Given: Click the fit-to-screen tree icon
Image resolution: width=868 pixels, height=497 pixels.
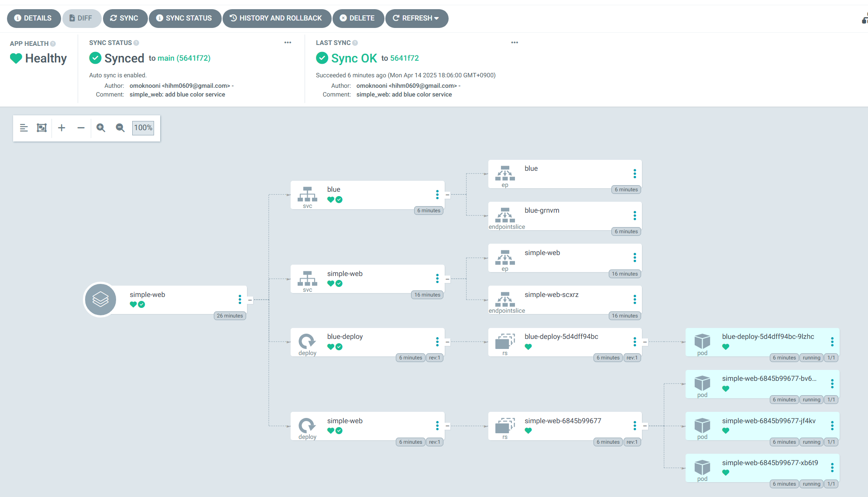Looking at the screenshot, I should [x=41, y=128].
